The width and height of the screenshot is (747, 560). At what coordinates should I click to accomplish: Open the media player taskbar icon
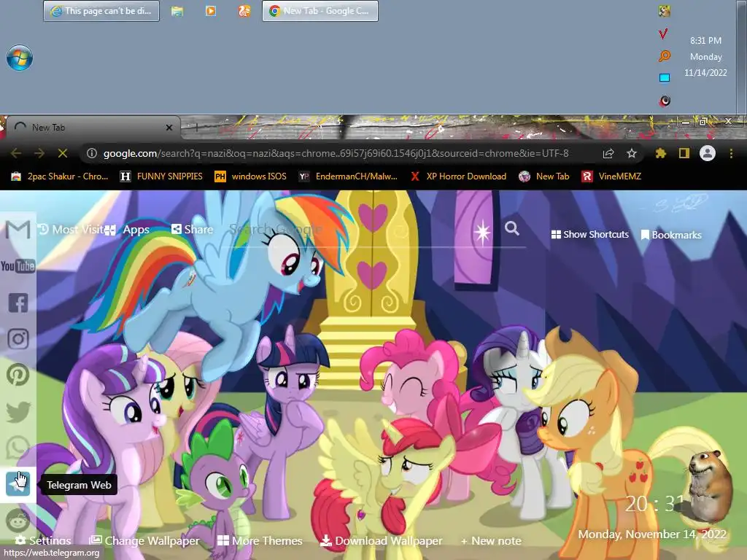pyautogui.click(x=211, y=10)
